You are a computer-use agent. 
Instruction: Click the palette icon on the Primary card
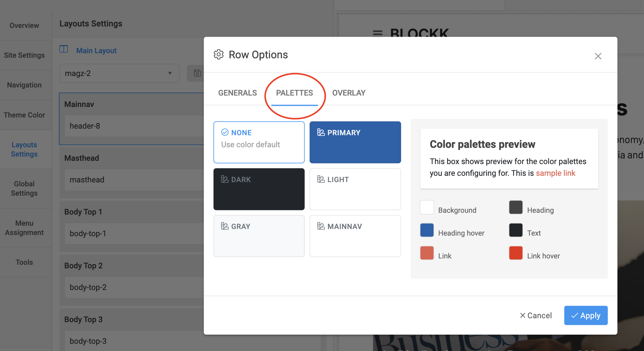tap(321, 133)
